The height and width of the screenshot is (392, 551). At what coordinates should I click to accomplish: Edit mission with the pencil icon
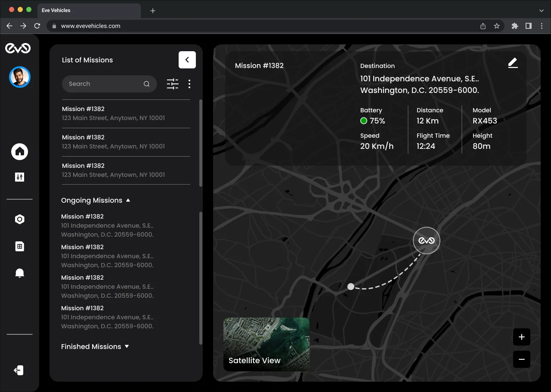(x=513, y=63)
